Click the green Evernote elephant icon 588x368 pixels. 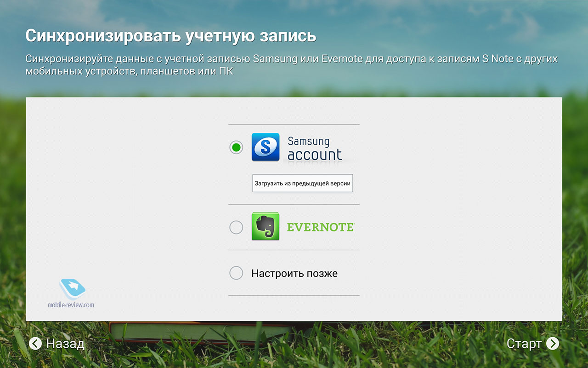click(x=266, y=226)
